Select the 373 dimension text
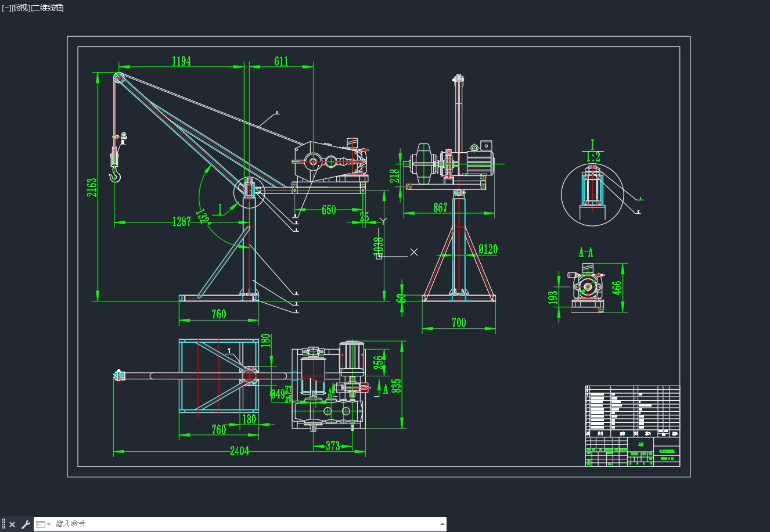Viewport: 770px width, 532px height. tap(333, 446)
